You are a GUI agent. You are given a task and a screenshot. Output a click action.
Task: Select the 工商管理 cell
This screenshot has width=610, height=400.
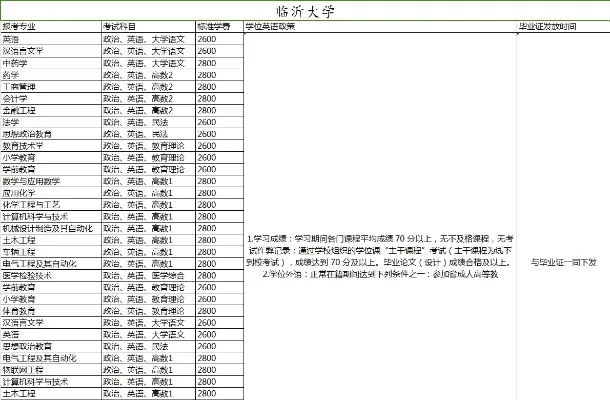(x=51, y=87)
